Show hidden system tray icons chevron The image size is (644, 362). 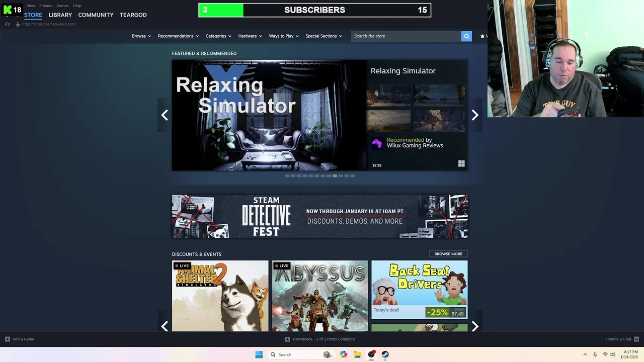(585, 354)
